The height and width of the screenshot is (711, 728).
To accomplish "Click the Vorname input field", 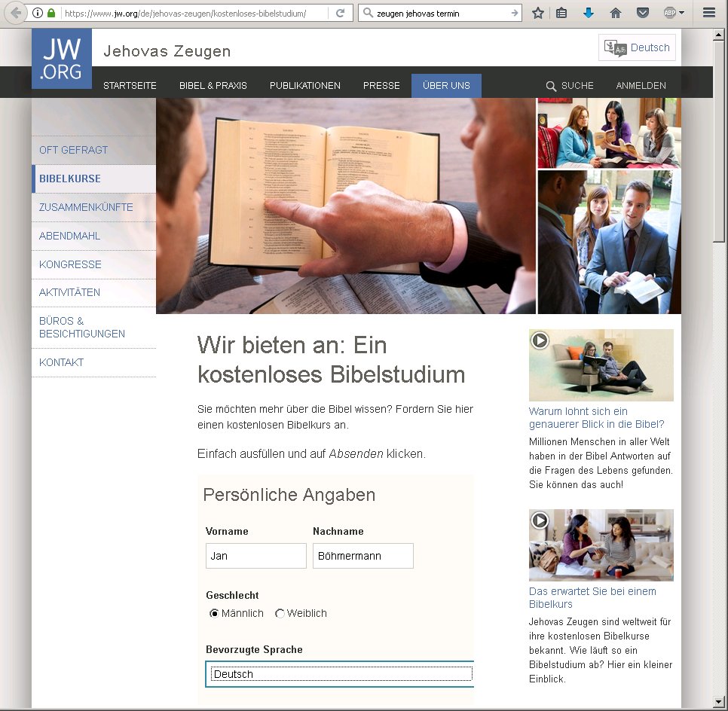I will pos(255,556).
